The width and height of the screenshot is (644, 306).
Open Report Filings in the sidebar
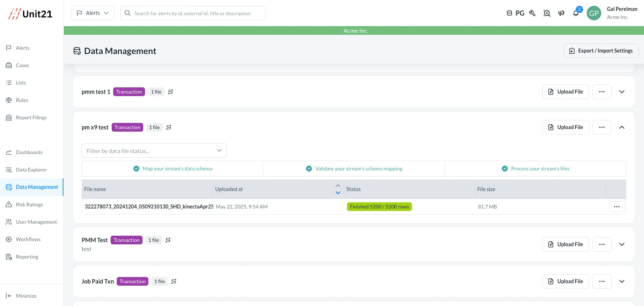(x=32, y=117)
